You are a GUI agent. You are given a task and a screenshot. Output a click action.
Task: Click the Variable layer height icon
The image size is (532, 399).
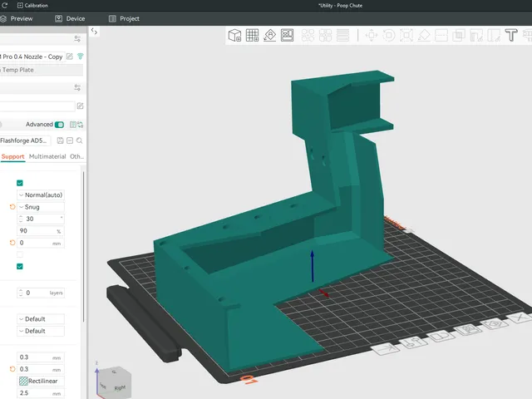point(342,35)
